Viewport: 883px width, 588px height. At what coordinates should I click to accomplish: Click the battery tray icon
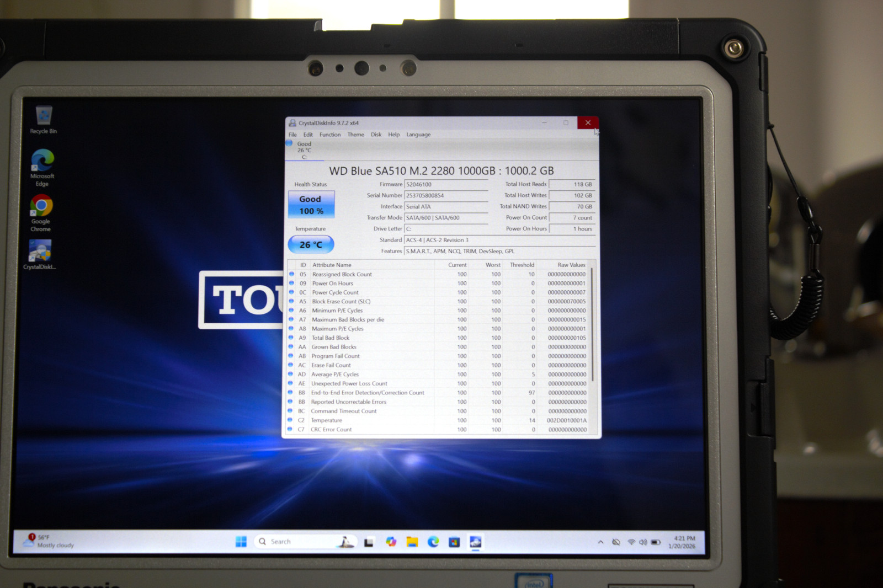[x=656, y=542]
